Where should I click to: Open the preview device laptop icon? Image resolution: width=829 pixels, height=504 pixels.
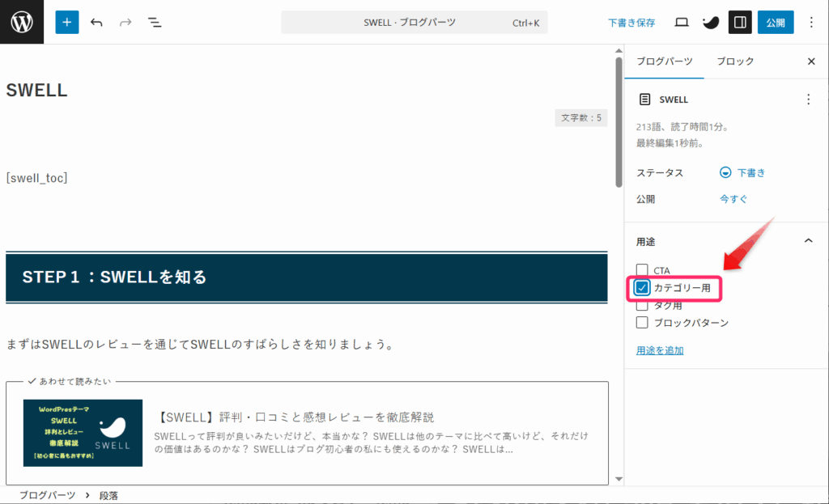pos(682,22)
